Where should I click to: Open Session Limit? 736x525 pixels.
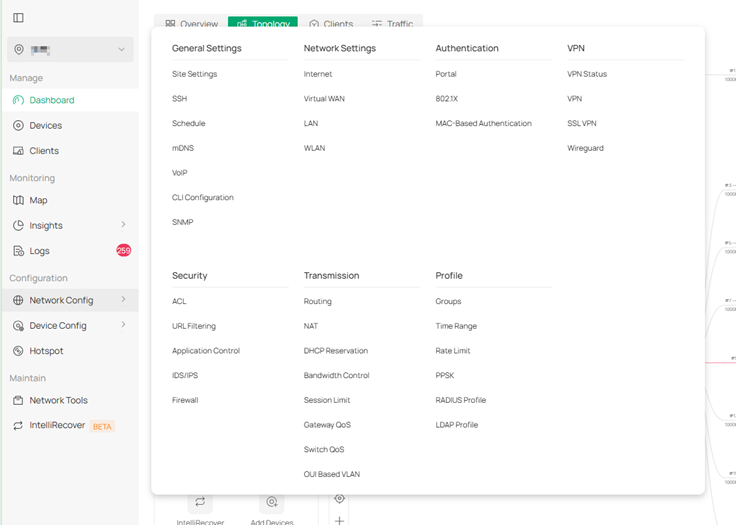tap(327, 400)
